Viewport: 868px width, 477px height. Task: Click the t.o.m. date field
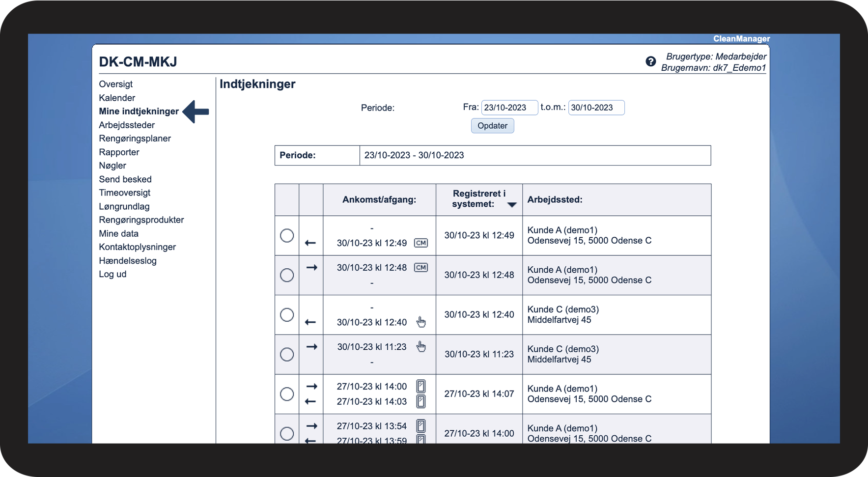click(596, 108)
